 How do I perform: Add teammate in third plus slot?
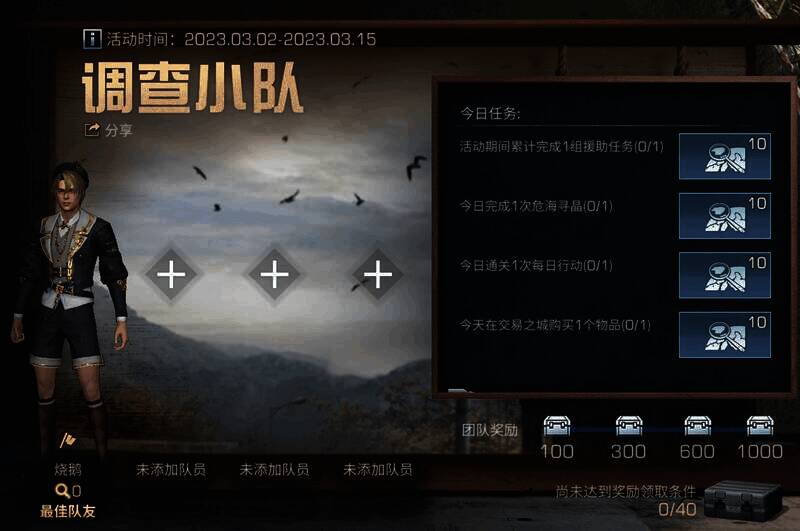tap(378, 274)
